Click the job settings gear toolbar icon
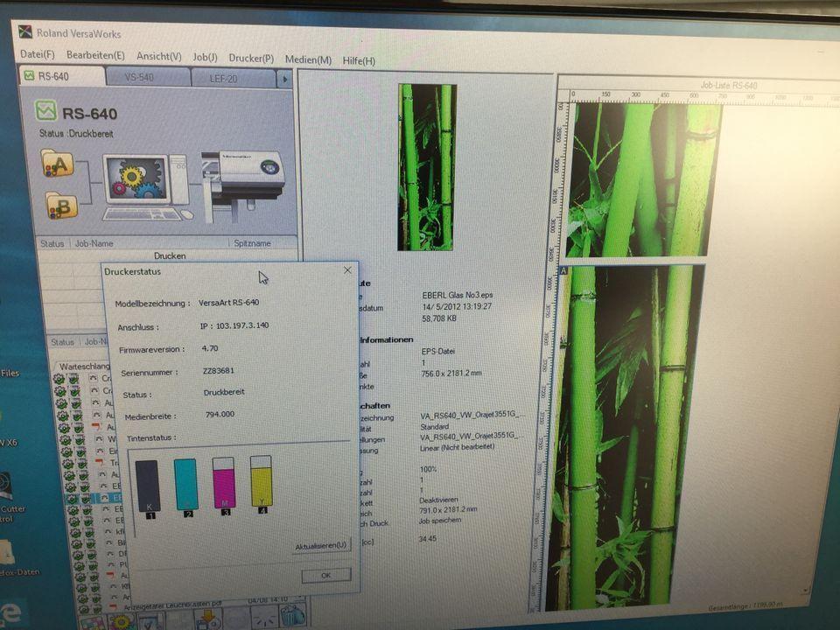The height and width of the screenshot is (630, 840). [x=122, y=622]
